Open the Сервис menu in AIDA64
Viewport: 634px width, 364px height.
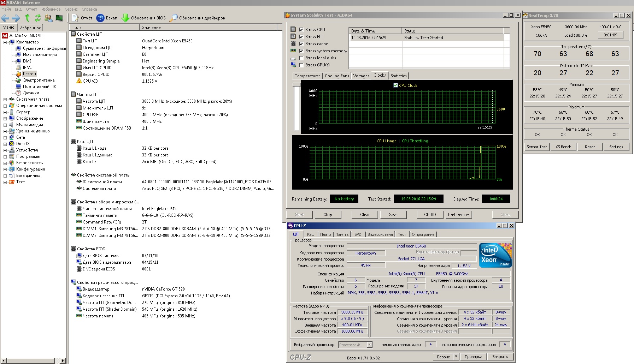(71, 9)
